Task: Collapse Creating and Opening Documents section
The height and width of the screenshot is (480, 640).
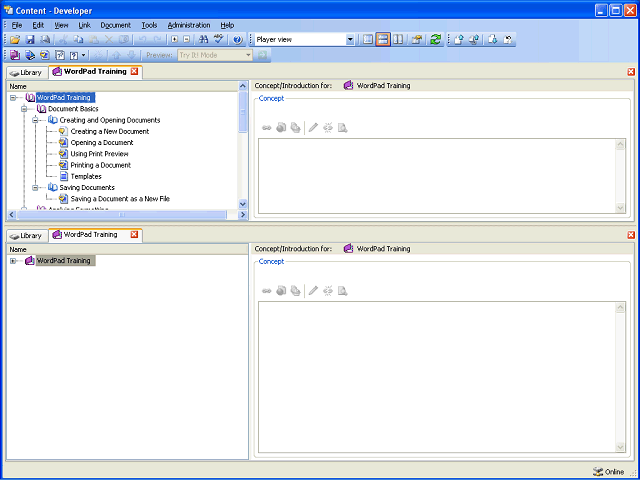Action: 36,120
